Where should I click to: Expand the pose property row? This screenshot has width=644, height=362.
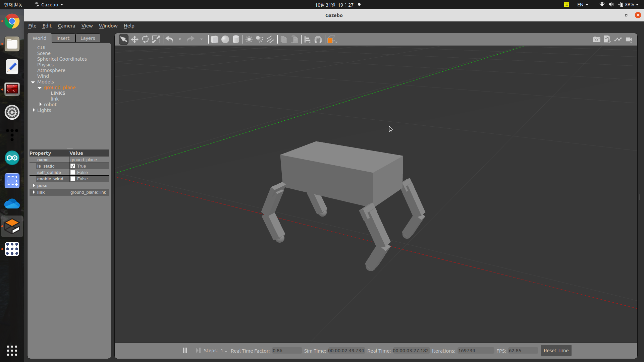[x=34, y=185]
